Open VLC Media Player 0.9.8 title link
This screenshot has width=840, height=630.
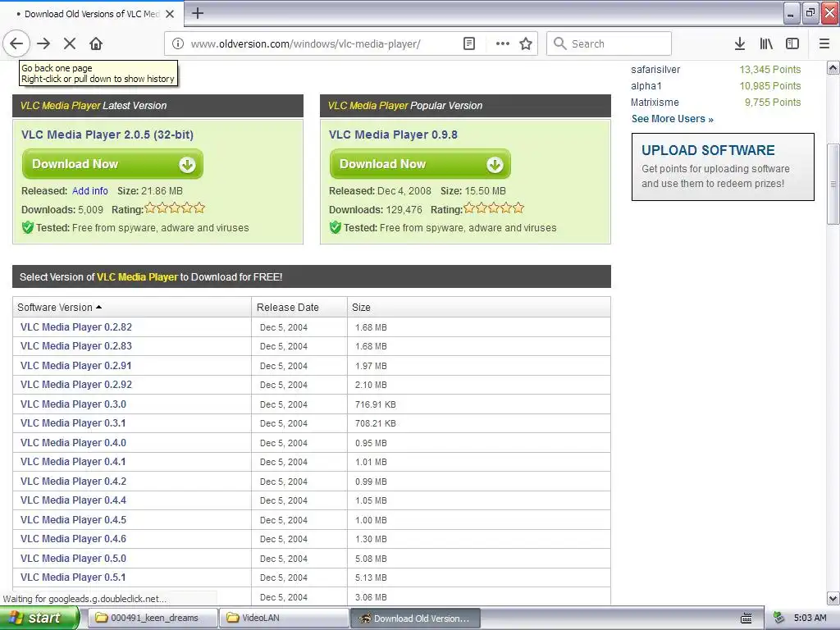point(393,135)
